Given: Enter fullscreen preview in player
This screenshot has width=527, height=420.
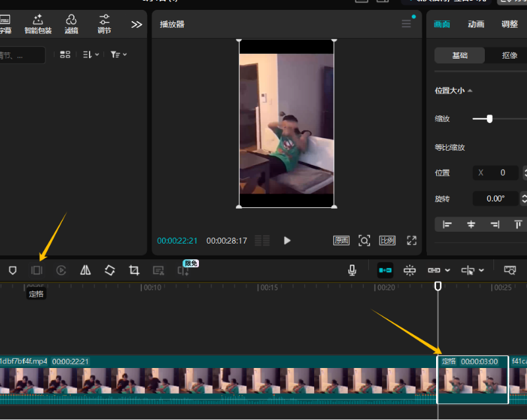Looking at the screenshot, I should click(412, 240).
